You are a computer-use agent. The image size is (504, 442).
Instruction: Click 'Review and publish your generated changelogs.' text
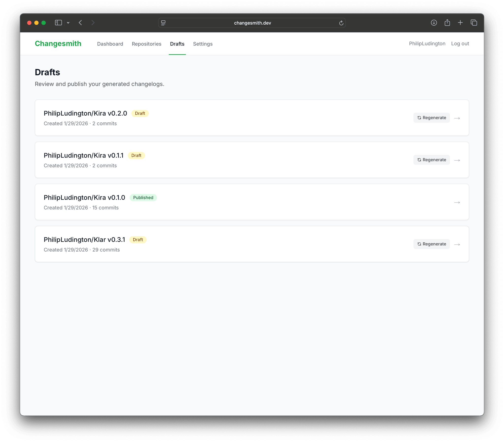click(x=99, y=84)
